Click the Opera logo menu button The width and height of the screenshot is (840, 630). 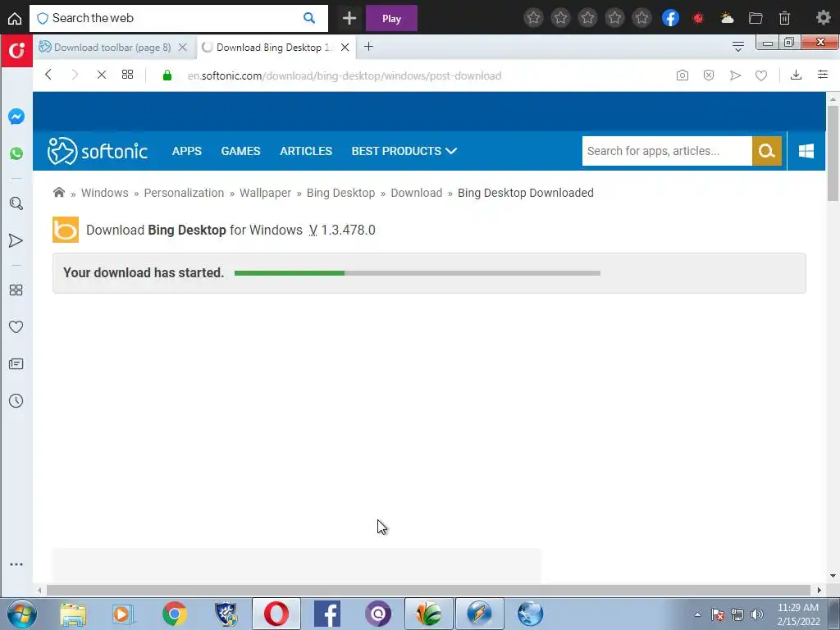click(x=16, y=50)
